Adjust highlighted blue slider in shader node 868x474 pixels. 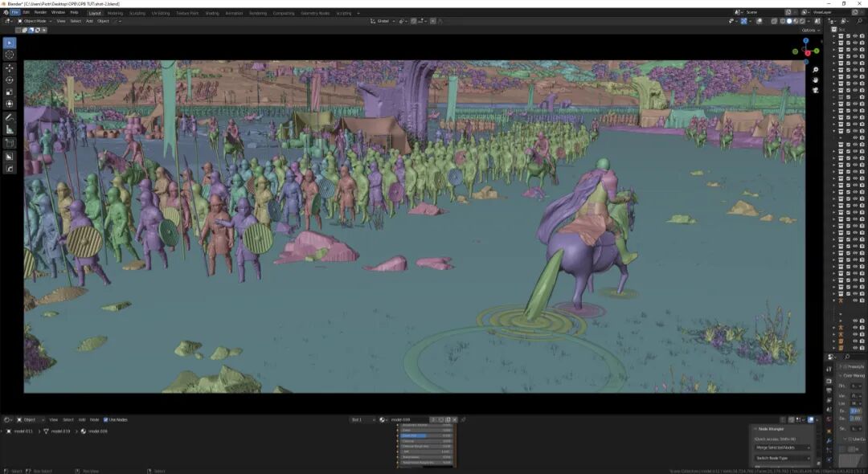(x=426, y=435)
